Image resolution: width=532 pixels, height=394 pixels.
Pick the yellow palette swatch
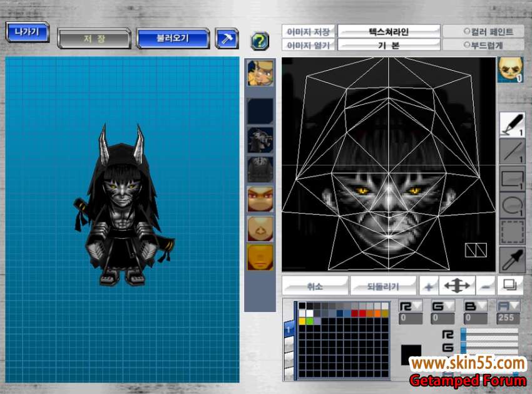click(302, 321)
